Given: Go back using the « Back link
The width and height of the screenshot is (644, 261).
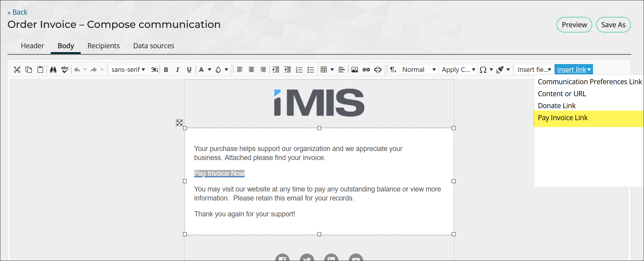Looking at the screenshot, I should pos(17,12).
